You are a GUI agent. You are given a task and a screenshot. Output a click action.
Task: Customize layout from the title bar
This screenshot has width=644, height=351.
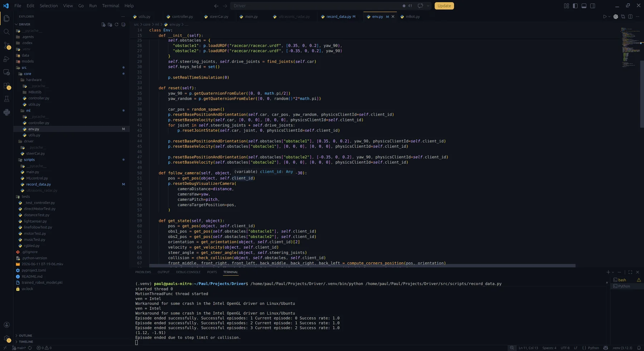click(566, 6)
